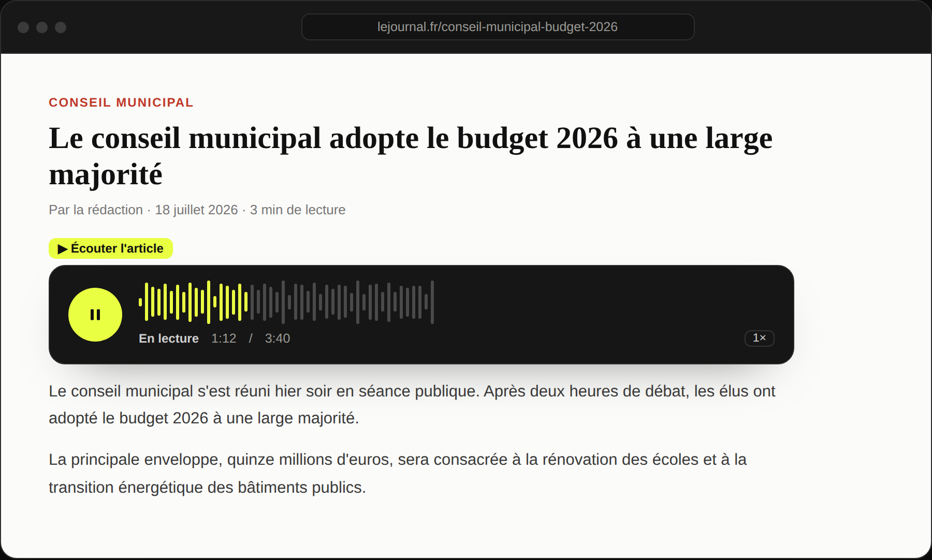
Task: Click paragraph starting 'Le conseil municipal s'est réuni'
Action: 412,404
